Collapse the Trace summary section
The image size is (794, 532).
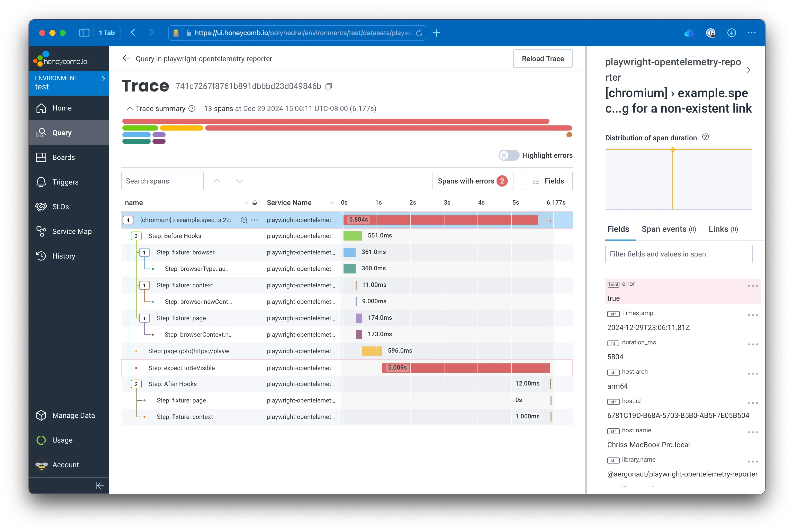point(130,108)
